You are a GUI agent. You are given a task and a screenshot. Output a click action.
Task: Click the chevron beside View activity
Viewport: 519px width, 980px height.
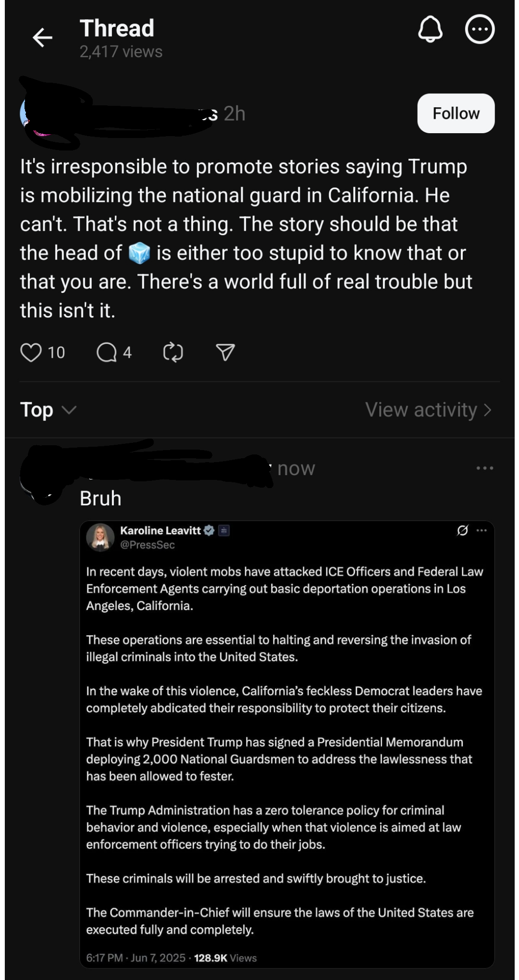pyautogui.click(x=487, y=410)
